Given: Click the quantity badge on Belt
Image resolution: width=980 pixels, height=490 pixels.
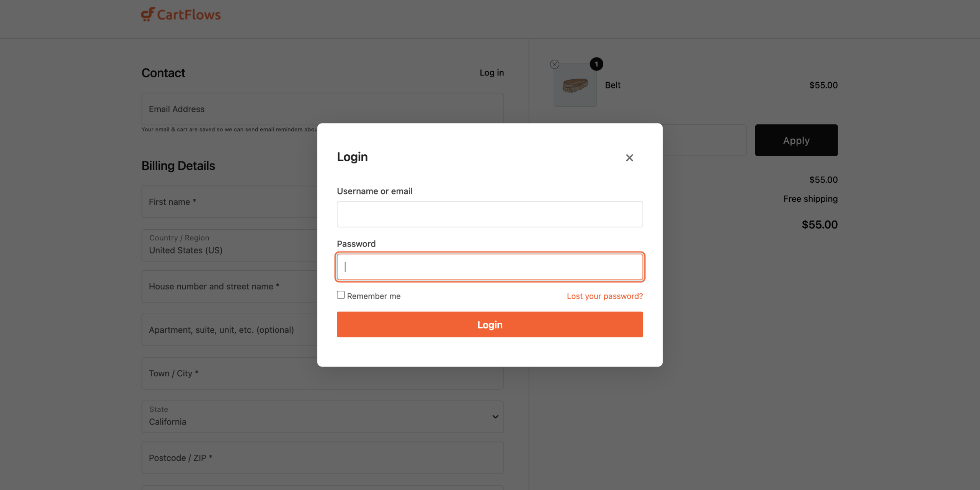Looking at the screenshot, I should 596,64.
